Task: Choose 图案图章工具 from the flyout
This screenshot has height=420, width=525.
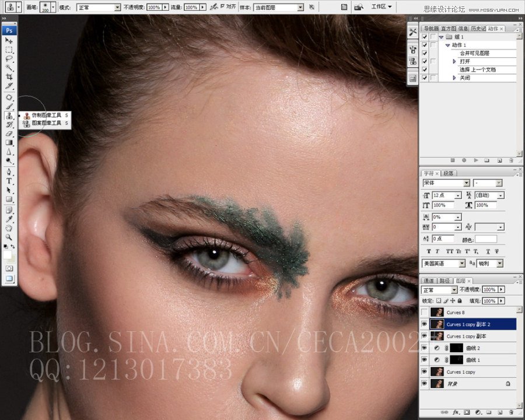Action: point(46,123)
